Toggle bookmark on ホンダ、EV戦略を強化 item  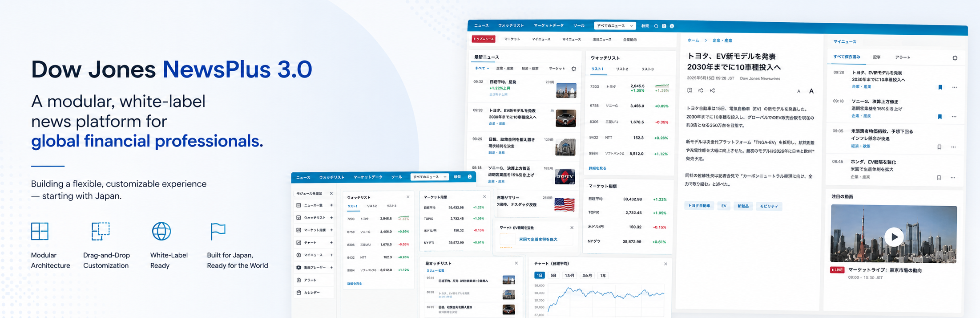click(939, 178)
